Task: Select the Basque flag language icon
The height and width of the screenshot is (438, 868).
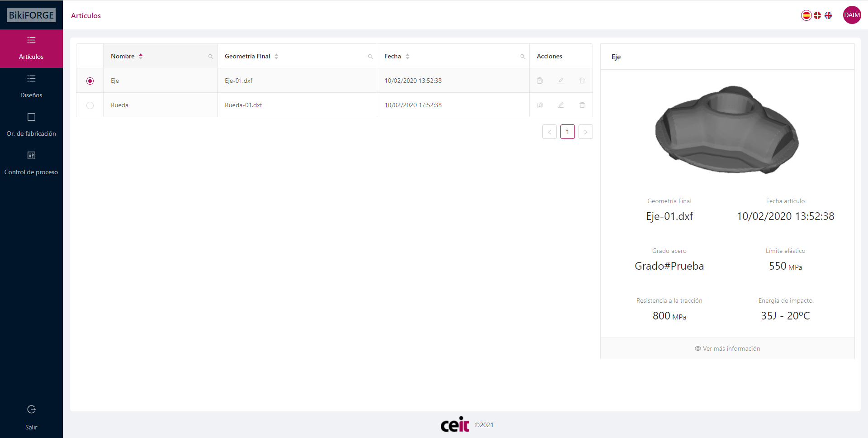Action: tap(817, 15)
